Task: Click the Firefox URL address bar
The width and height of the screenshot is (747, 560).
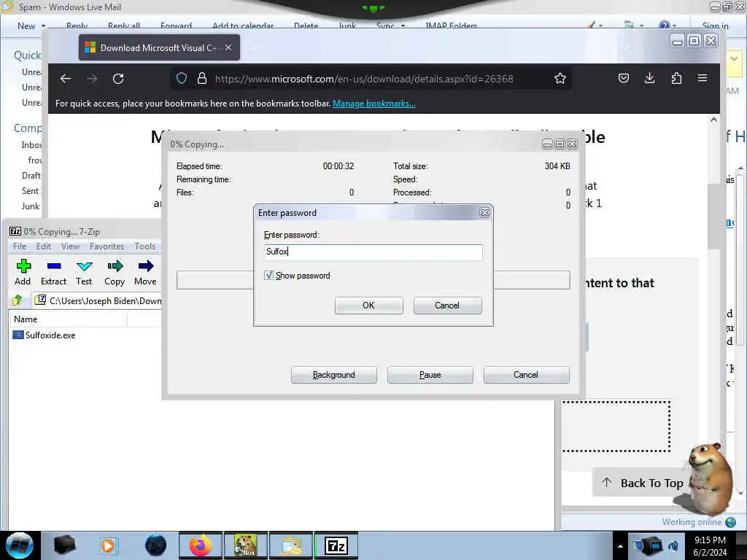Action: click(364, 79)
